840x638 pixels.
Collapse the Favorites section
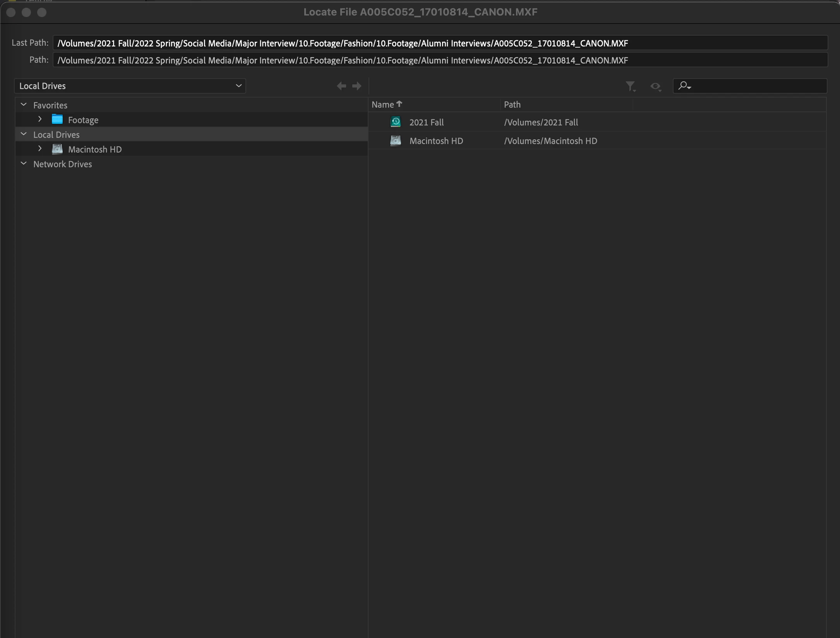point(24,105)
